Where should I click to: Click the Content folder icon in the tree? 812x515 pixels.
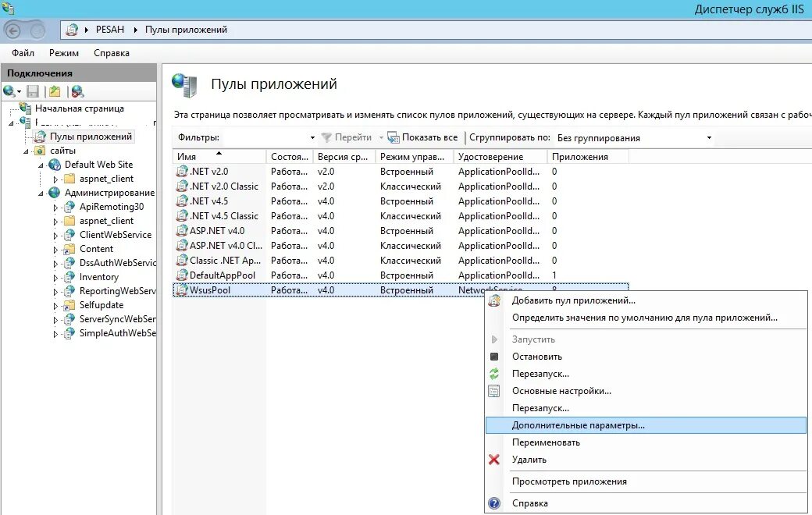click(x=69, y=249)
